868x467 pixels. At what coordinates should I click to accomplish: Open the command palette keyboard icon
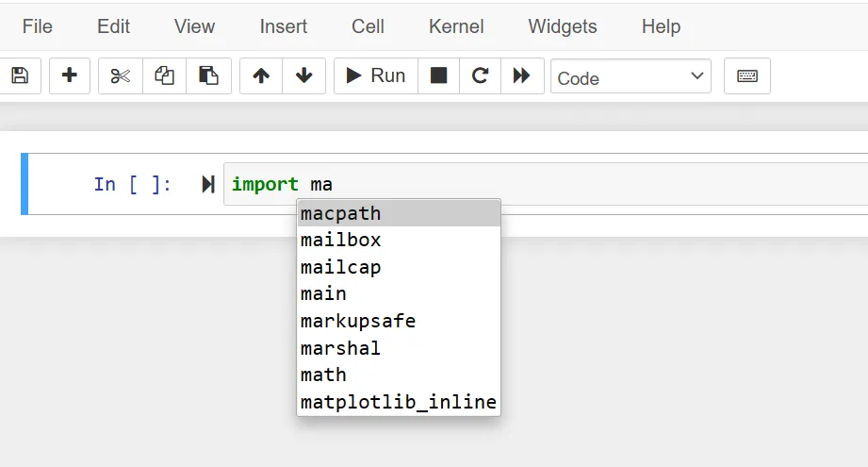746,75
